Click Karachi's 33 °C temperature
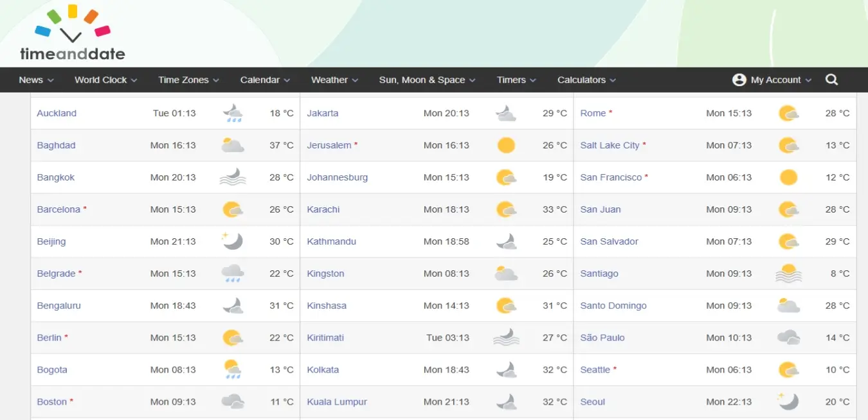This screenshot has width=868, height=420. pos(555,209)
